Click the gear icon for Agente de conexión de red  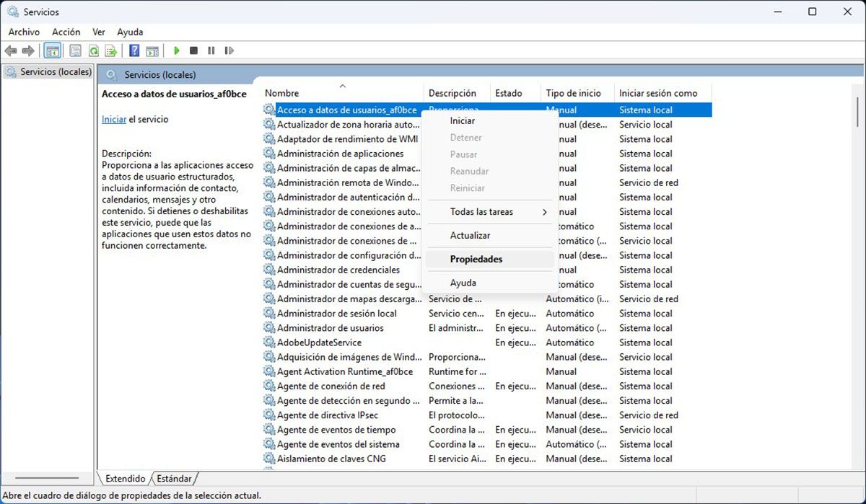click(269, 386)
